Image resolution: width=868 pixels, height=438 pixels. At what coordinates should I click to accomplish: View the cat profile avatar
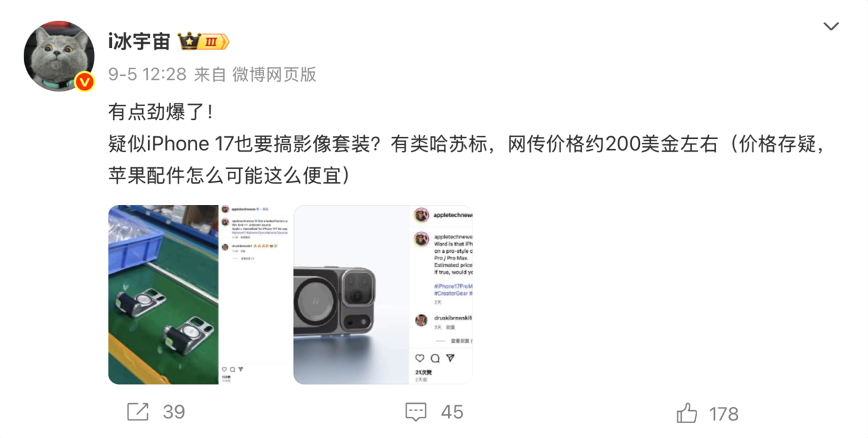(59, 56)
